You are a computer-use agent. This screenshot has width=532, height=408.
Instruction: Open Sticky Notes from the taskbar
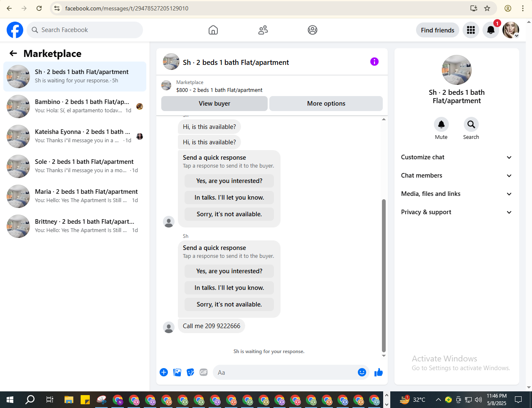pyautogui.click(x=85, y=400)
